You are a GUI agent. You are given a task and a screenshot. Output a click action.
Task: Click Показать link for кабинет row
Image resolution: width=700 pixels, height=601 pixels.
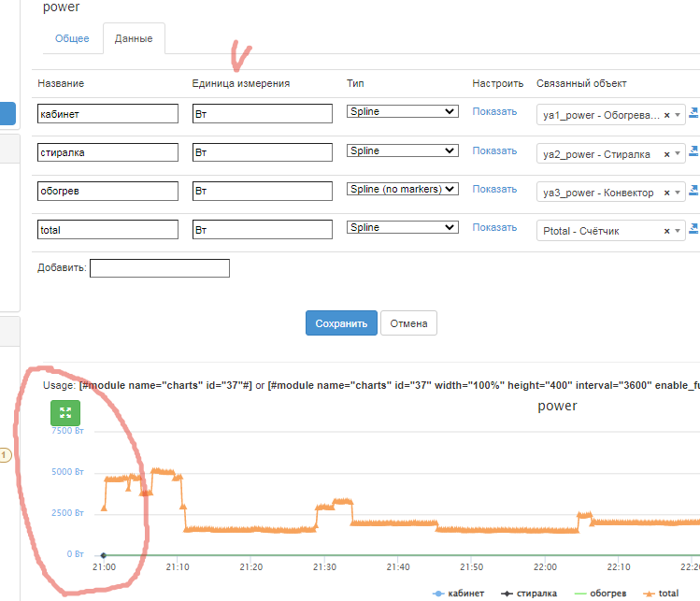[494, 111]
